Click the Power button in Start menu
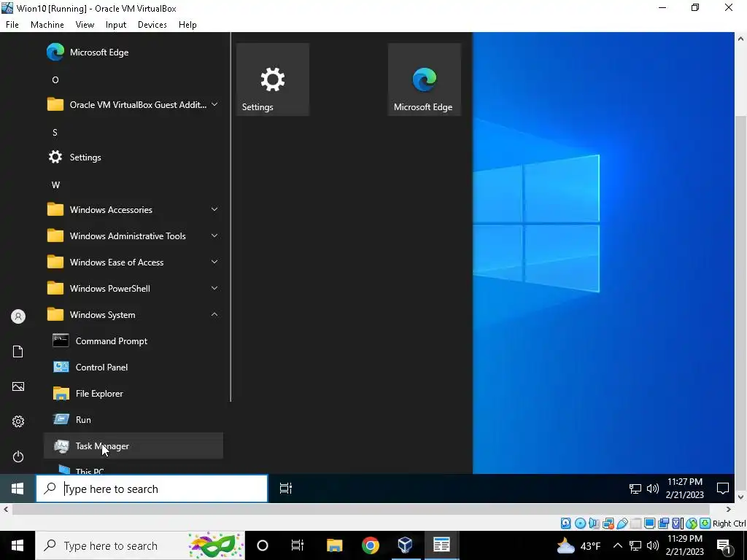This screenshot has width=747, height=560. (18, 456)
